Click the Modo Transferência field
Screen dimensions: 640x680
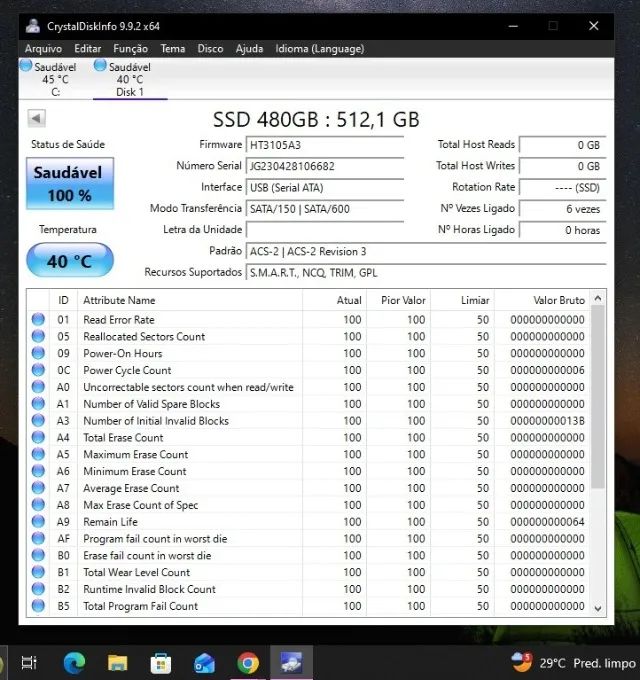pyautogui.click(x=325, y=209)
